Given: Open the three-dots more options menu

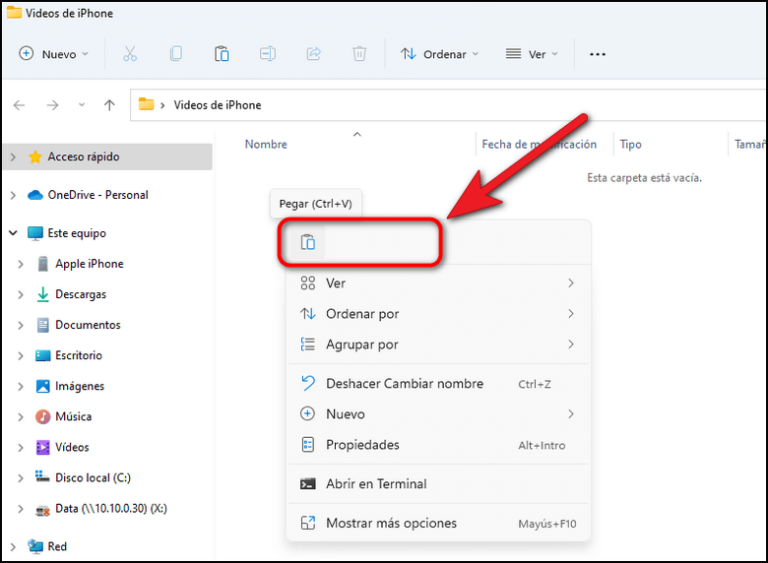Looking at the screenshot, I should 598,54.
